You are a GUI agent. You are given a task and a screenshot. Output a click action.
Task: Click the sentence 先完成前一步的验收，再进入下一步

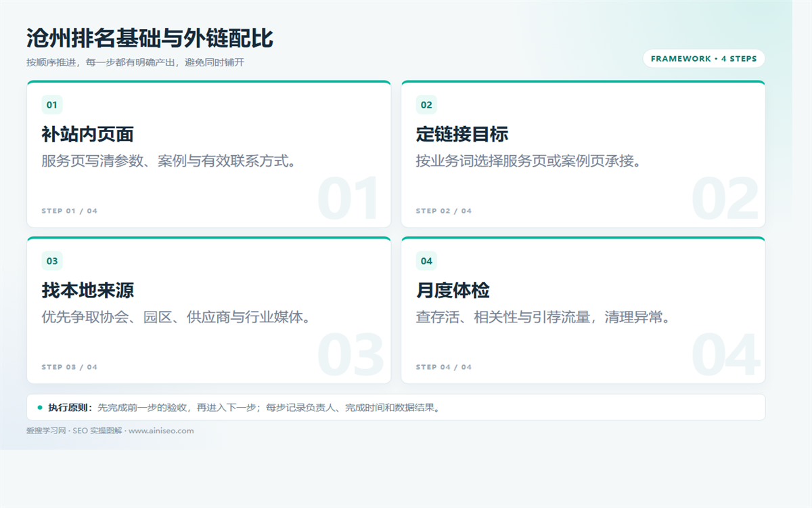click(177, 408)
